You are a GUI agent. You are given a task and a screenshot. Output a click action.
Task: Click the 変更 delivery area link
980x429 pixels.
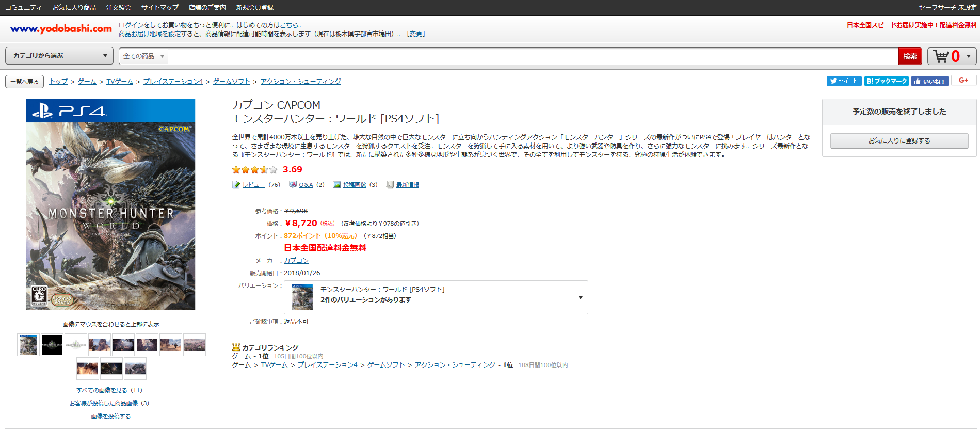point(416,34)
